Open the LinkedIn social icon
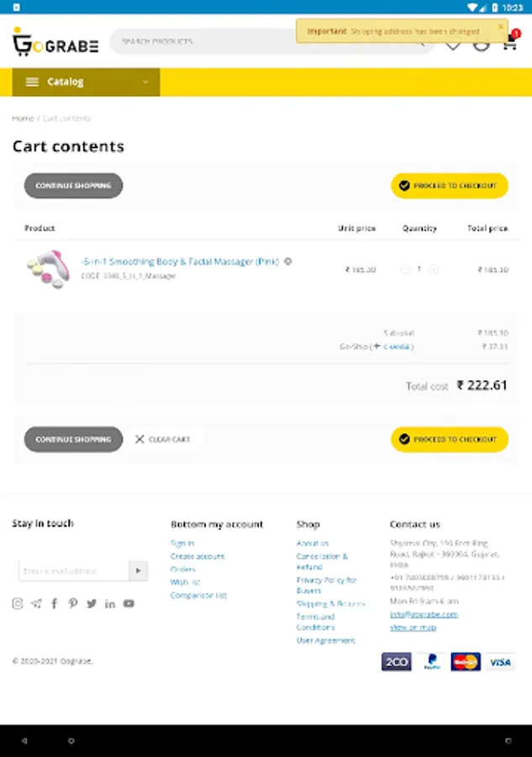This screenshot has width=532, height=757. coord(110,603)
